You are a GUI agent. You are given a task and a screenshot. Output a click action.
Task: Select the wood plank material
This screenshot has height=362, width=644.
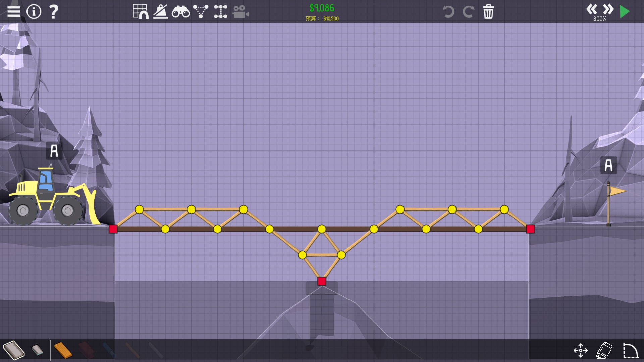click(x=63, y=350)
